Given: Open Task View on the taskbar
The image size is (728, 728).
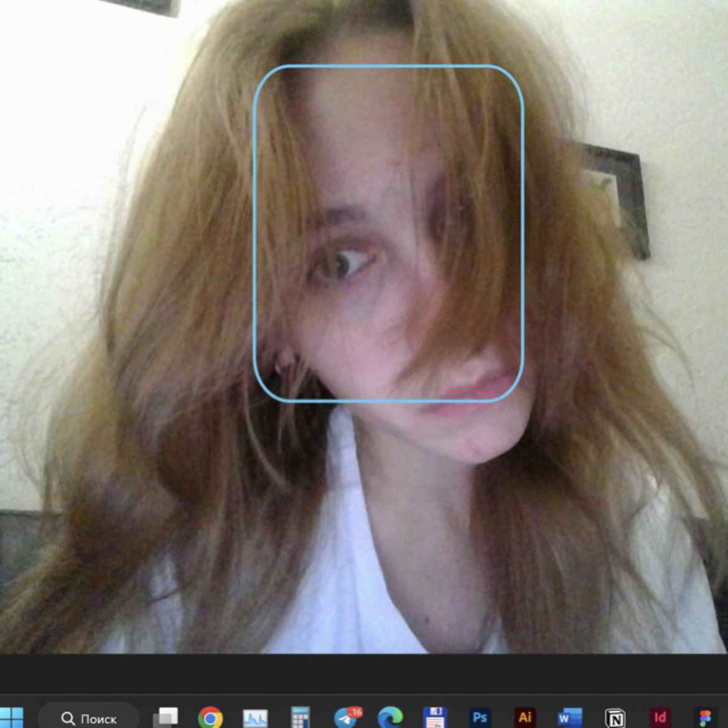Looking at the screenshot, I should 166,718.
